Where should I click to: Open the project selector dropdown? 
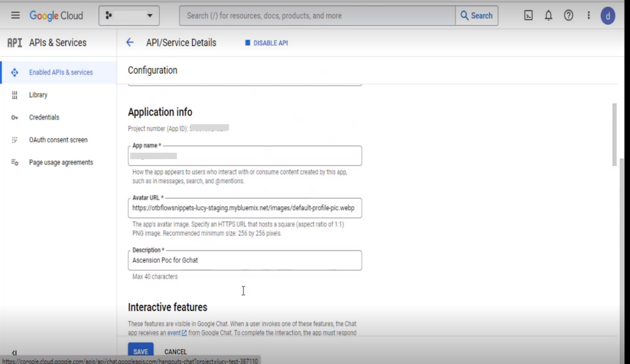coord(129,16)
